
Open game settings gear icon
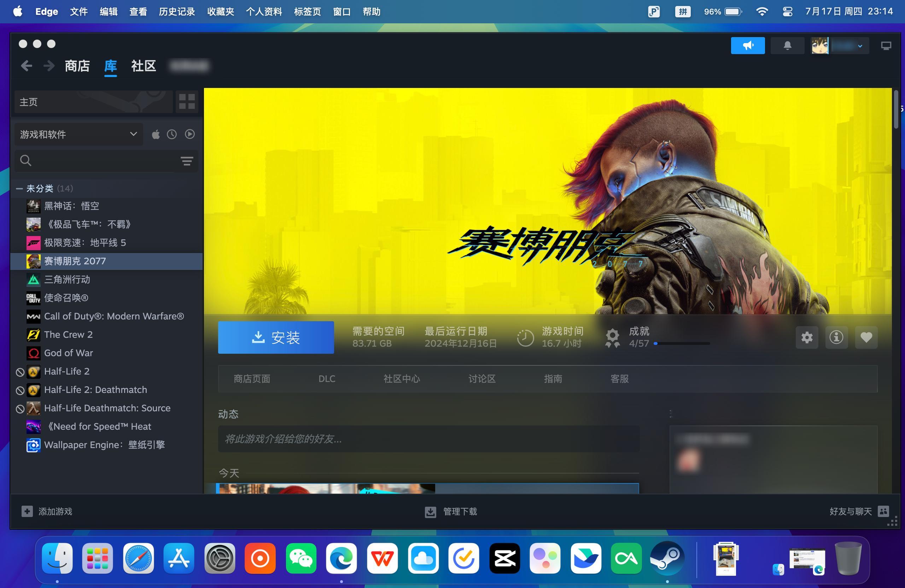click(807, 337)
